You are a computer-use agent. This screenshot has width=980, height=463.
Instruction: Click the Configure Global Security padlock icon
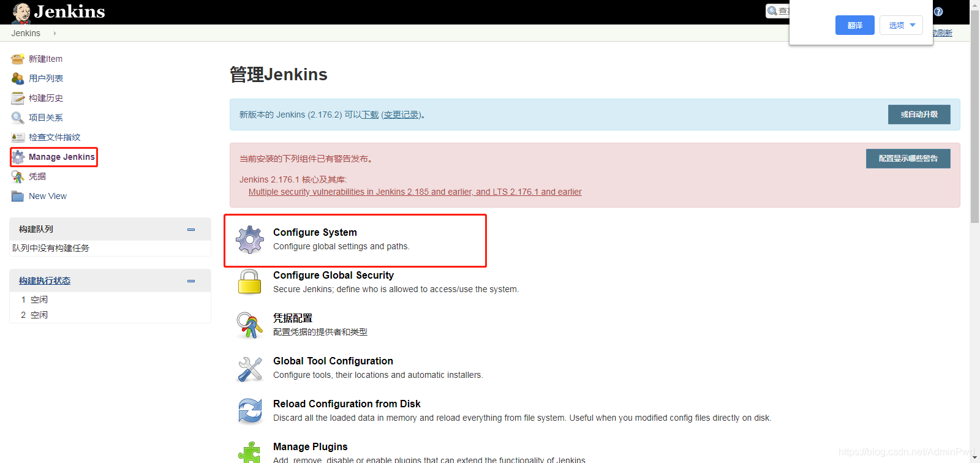250,282
